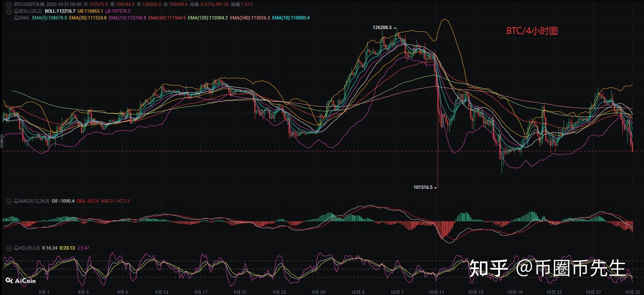Click the 9月 17 date on time axis

click(x=201, y=292)
